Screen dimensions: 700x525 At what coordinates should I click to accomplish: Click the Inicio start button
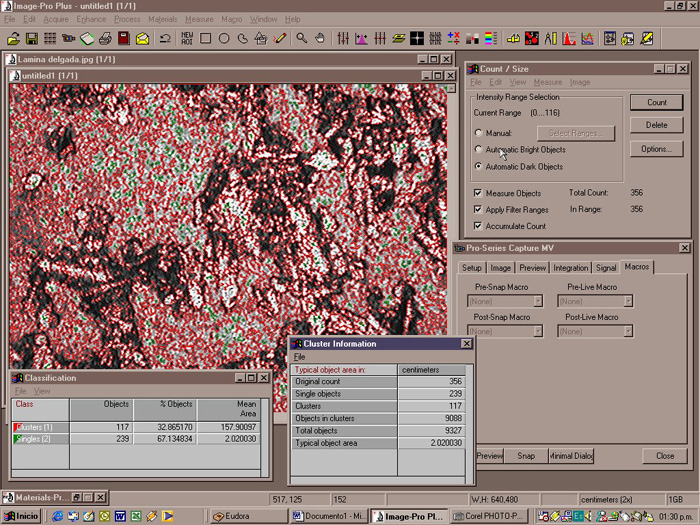(x=21, y=516)
